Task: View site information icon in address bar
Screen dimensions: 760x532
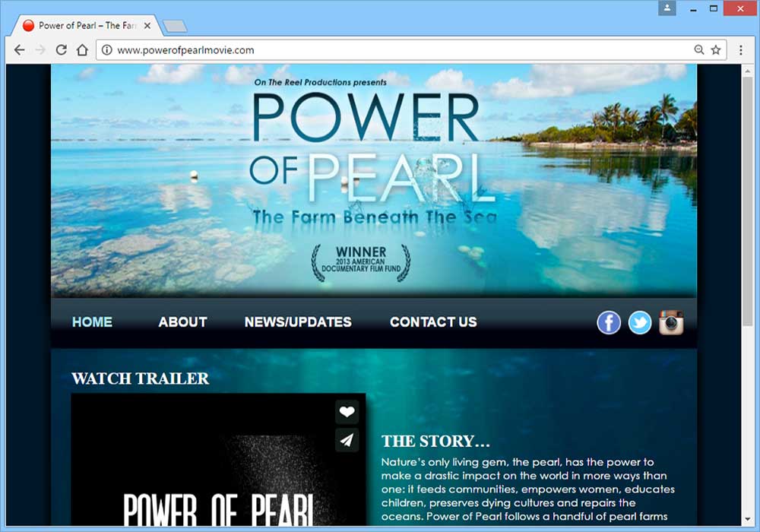Action: click(107, 50)
